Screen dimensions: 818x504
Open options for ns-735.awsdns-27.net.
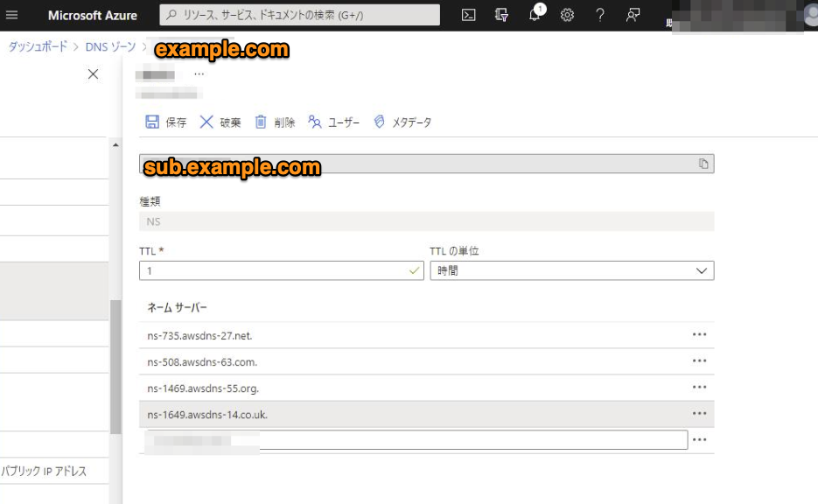700,334
